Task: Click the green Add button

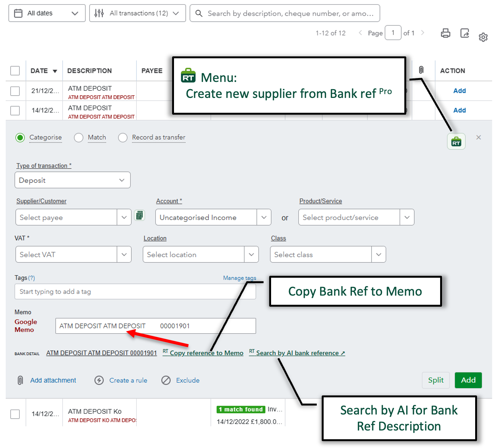Action: 468,380
